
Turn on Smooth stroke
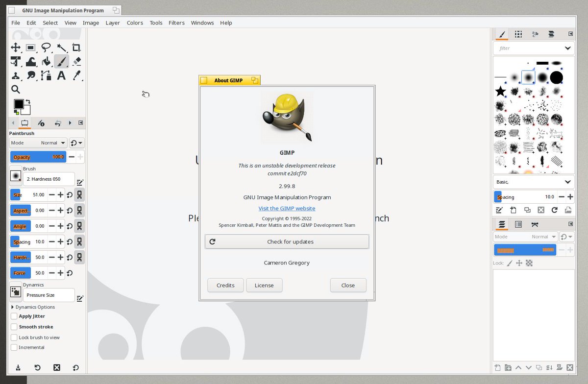14,327
